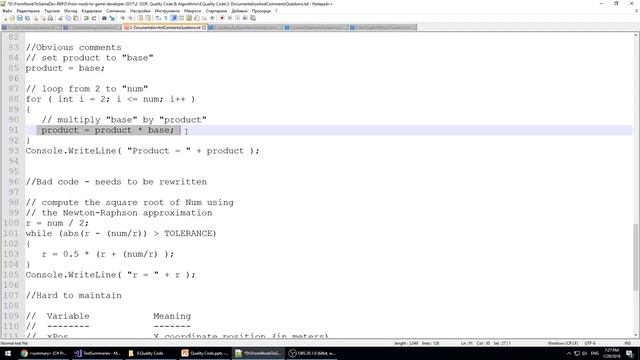Stop macro recording with the Stop icon

tap(230, 18)
